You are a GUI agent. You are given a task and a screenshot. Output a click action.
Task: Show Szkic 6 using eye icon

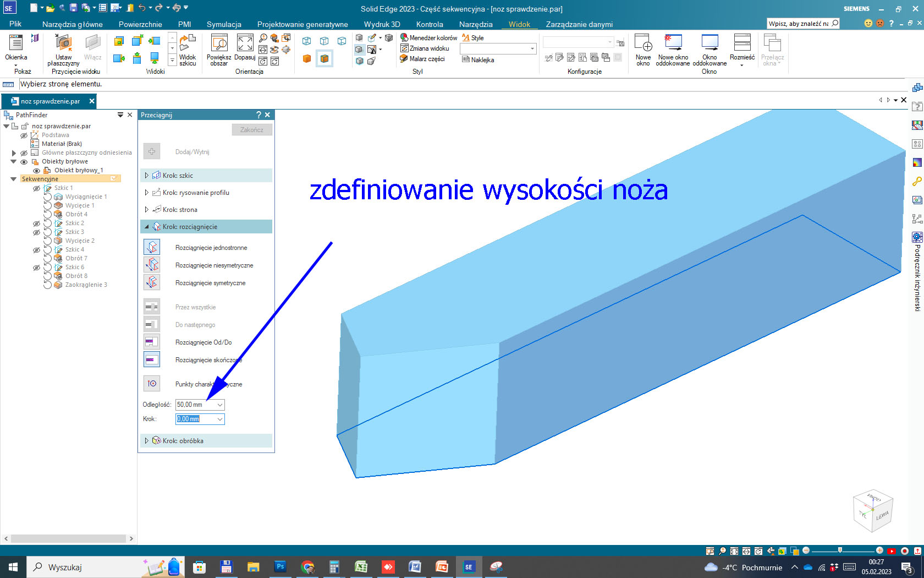click(37, 268)
